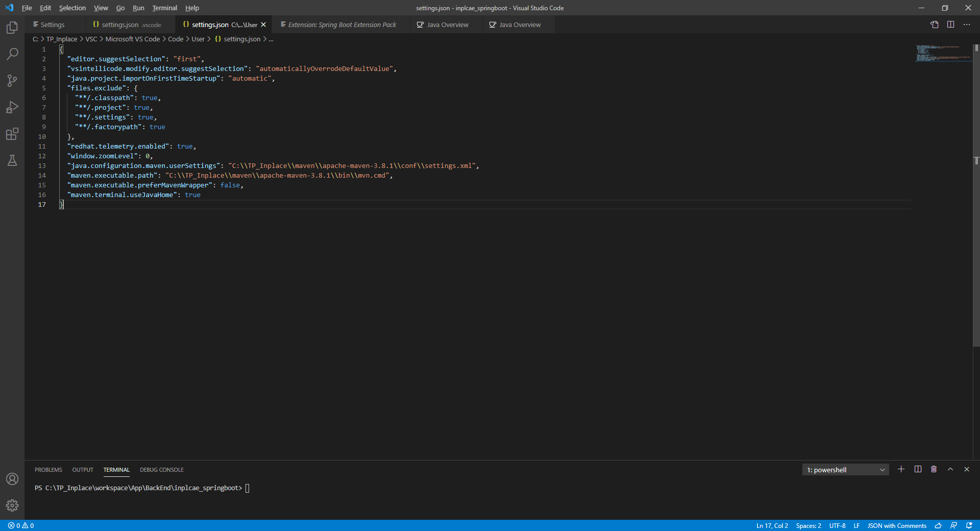
Task: Open the Run menu
Action: click(138, 8)
